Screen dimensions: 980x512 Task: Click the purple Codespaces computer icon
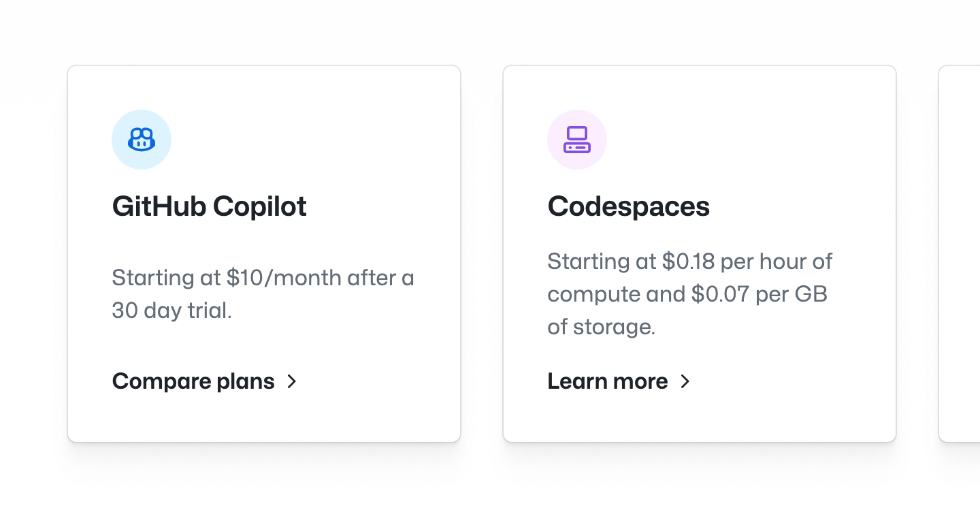coord(577,140)
